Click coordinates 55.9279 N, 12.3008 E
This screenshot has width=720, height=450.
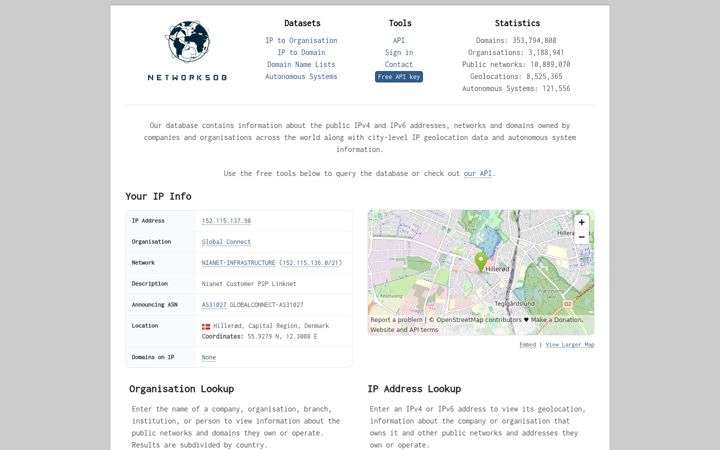point(282,337)
